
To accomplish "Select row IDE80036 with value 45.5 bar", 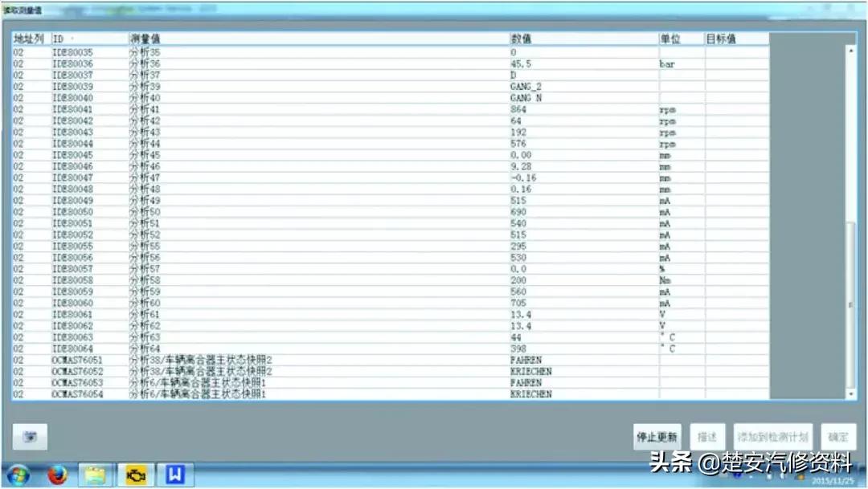I will [x=391, y=63].
